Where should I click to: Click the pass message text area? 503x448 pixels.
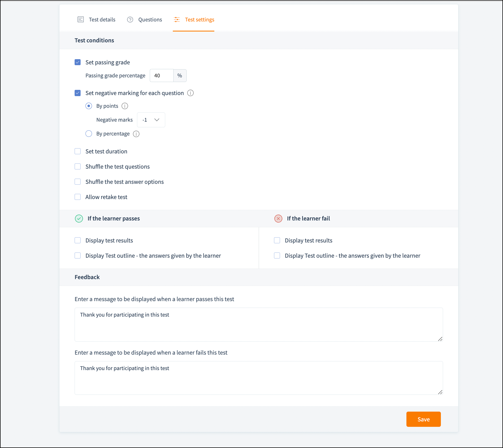(258, 324)
